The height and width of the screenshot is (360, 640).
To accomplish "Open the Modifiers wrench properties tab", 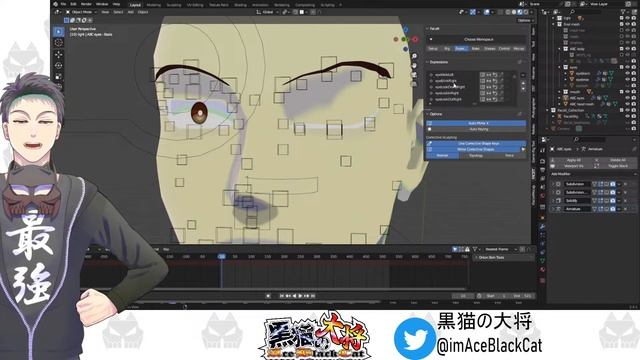I will click(x=542, y=227).
